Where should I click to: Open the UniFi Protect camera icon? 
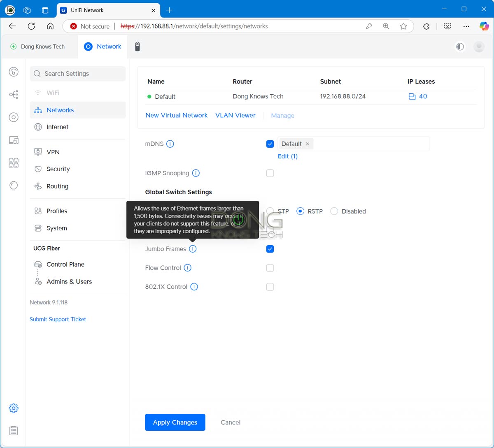[137, 46]
